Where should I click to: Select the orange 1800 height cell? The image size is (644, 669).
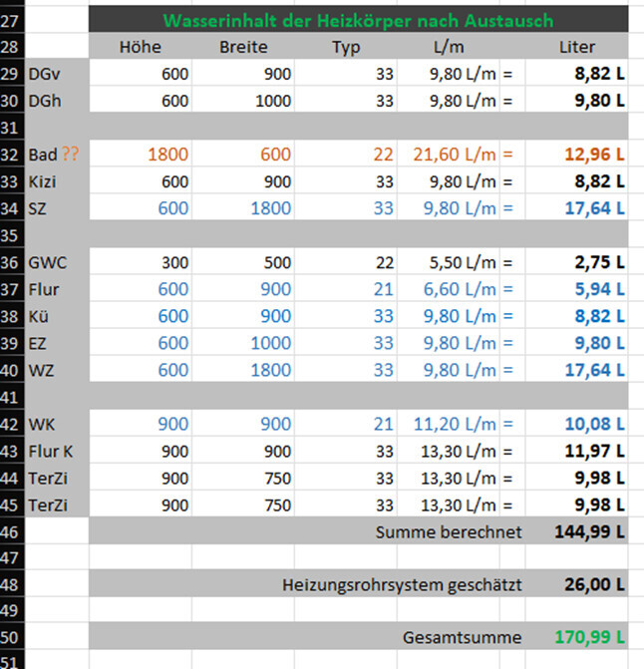click(x=166, y=155)
